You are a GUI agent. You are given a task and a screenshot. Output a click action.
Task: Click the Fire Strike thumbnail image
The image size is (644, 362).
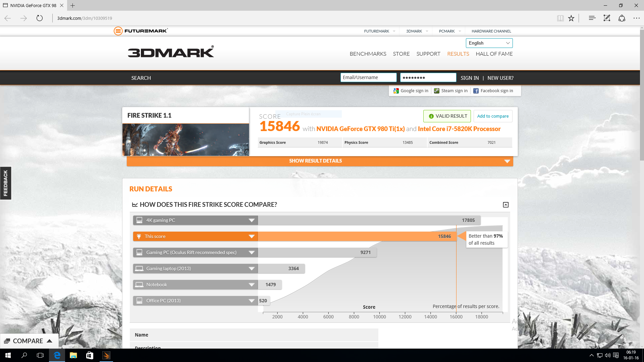tap(185, 139)
